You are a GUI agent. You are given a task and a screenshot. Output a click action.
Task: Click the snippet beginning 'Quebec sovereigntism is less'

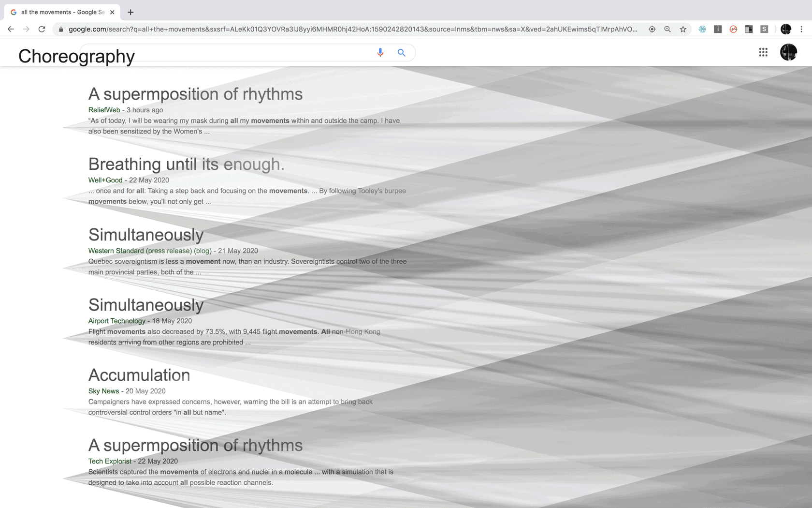pyautogui.click(x=247, y=267)
